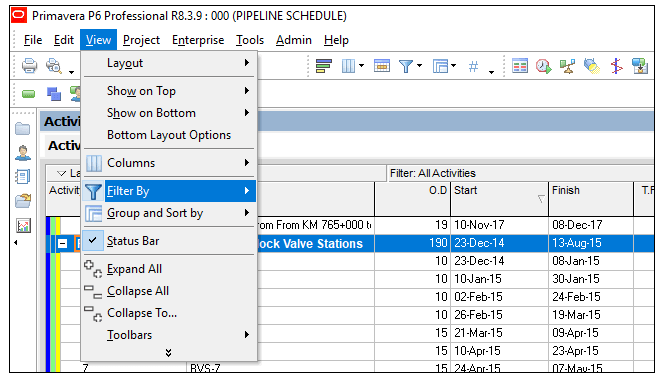Open the Help menu
This screenshot has width=658, height=376.
(336, 40)
